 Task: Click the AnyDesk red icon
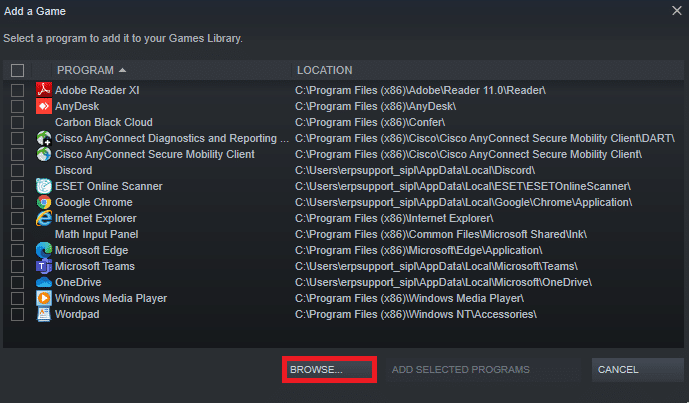[x=44, y=106]
